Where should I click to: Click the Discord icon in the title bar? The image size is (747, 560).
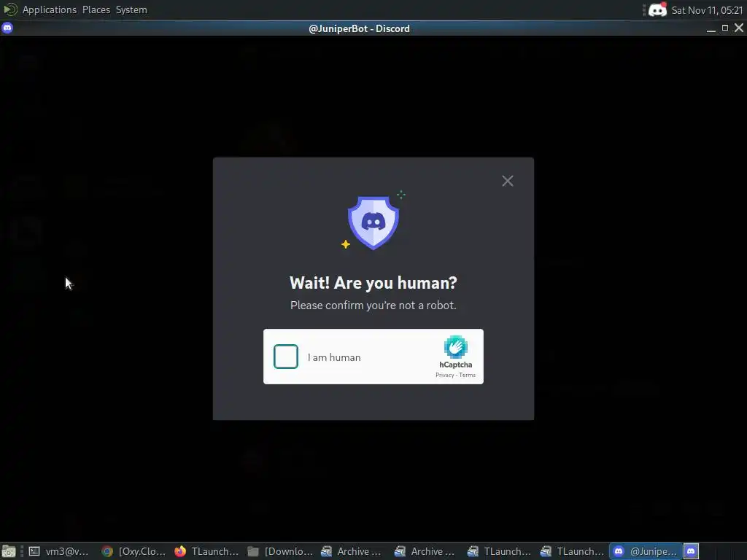(7, 28)
